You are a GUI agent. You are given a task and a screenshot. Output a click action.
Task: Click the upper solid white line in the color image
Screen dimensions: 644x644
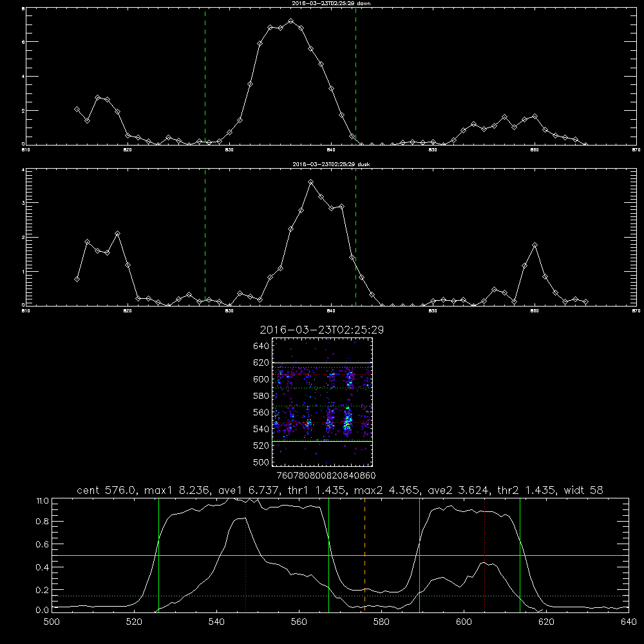(x=323, y=363)
